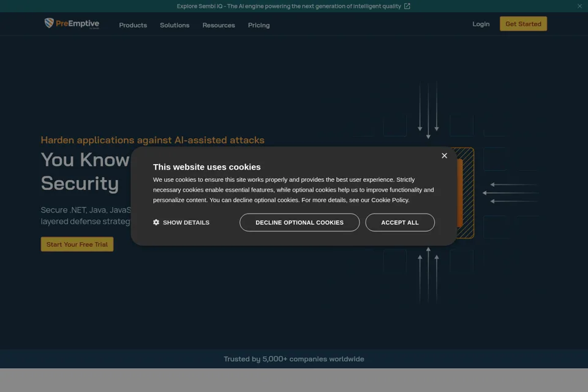Screen dimensions: 588x392
Task: Open the Resources menu
Action: click(x=219, y=25)
